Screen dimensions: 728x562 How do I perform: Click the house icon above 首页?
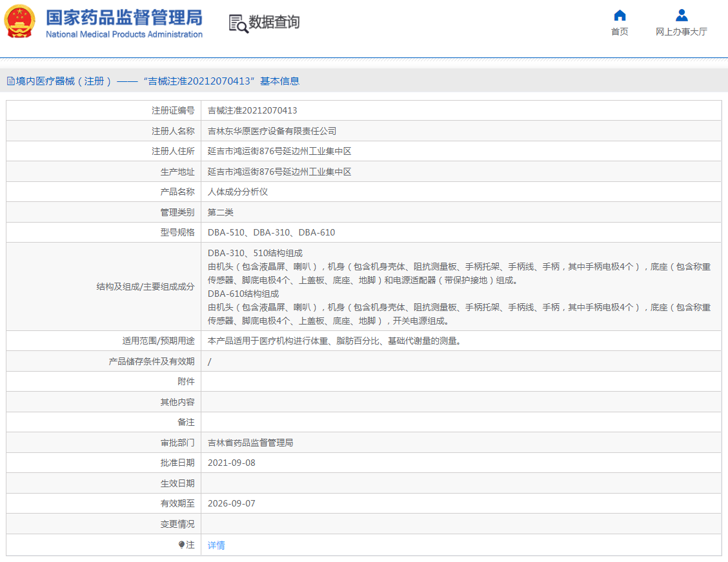tap(619, 15)
